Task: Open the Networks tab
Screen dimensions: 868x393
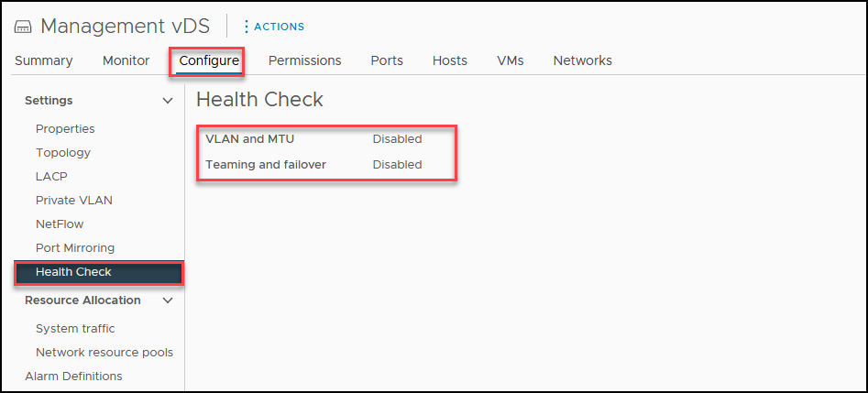Action: pyautogui.click(x=583, y=60)
